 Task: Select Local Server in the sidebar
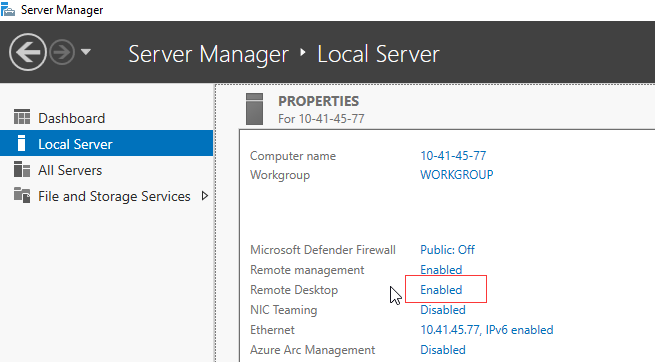pos(107,143)
